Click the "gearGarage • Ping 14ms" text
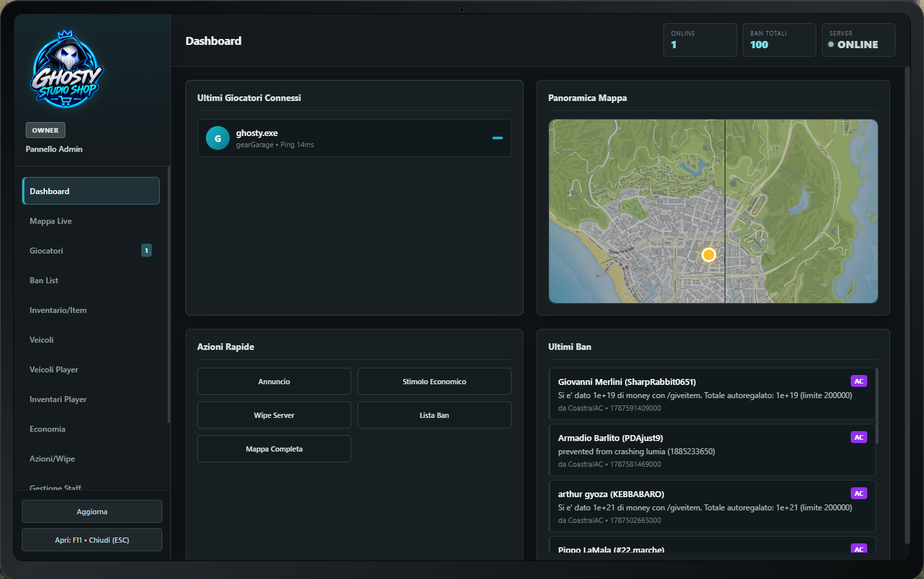The image size is (924, 579). tap(275, 145)
